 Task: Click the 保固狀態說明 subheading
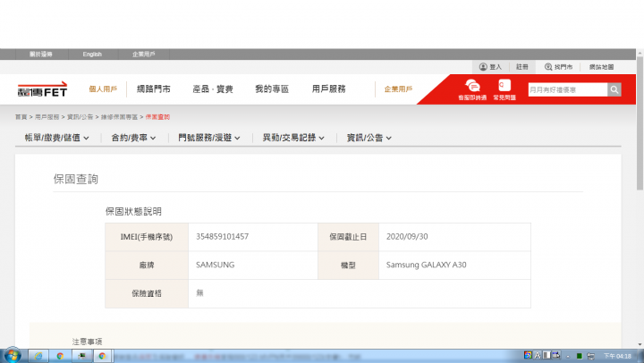pyautogui.click(x=133, y=212)
